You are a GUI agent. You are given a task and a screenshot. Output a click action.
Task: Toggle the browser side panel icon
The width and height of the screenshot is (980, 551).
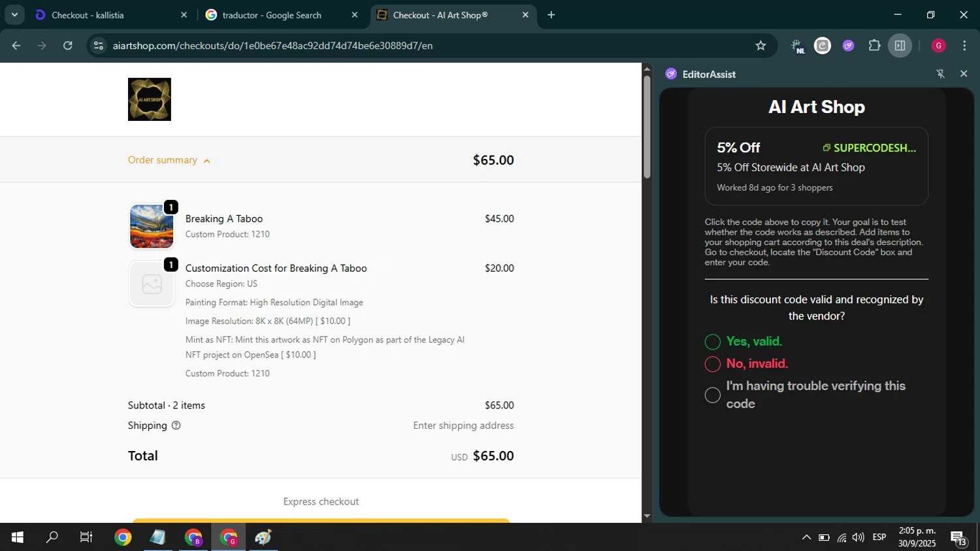pos(900,46)
